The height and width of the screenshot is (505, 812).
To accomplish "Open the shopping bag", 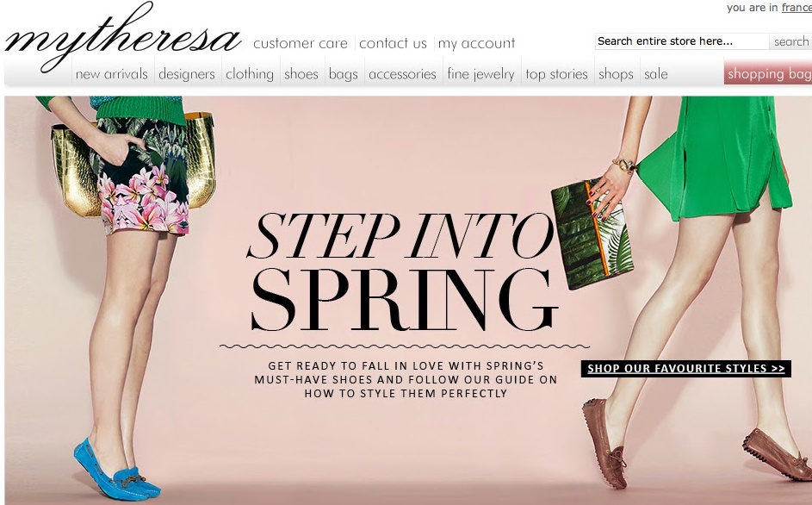I will pos(768,73).
